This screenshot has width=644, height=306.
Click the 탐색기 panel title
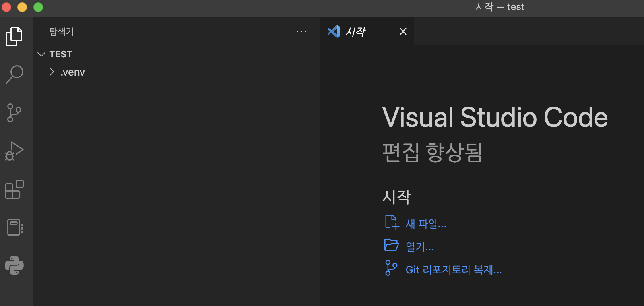click(x=62, y=31)
